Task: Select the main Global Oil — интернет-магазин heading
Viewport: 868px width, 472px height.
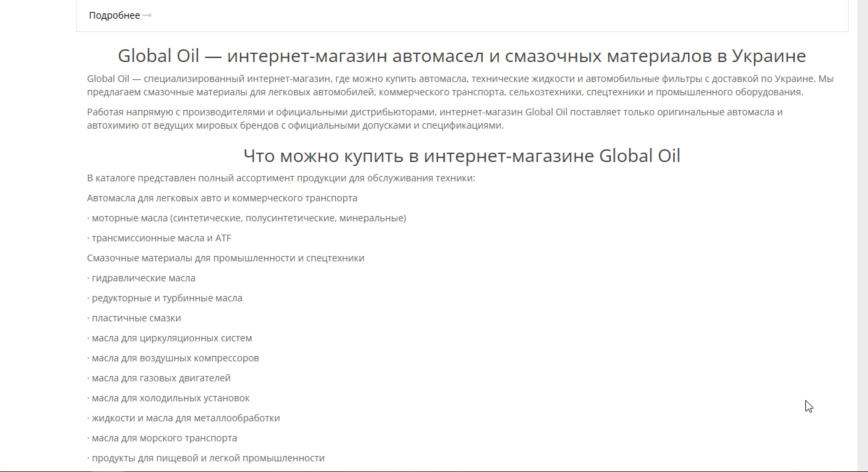Action: coord(462,55)
